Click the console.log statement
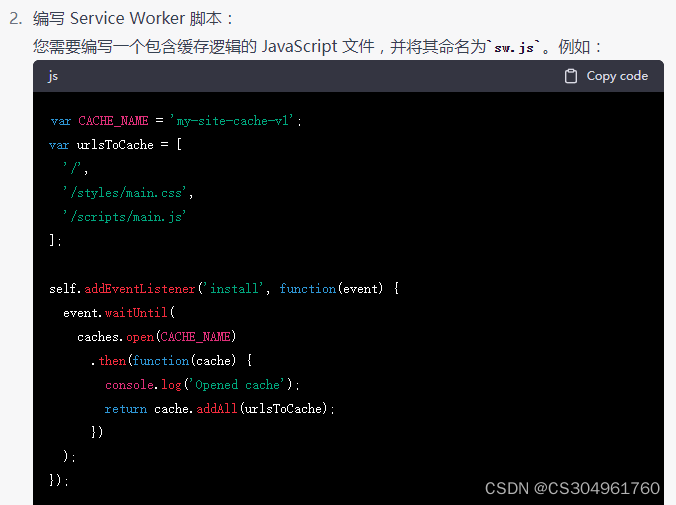This screenshot has width=676, height=505. [202, 385]
